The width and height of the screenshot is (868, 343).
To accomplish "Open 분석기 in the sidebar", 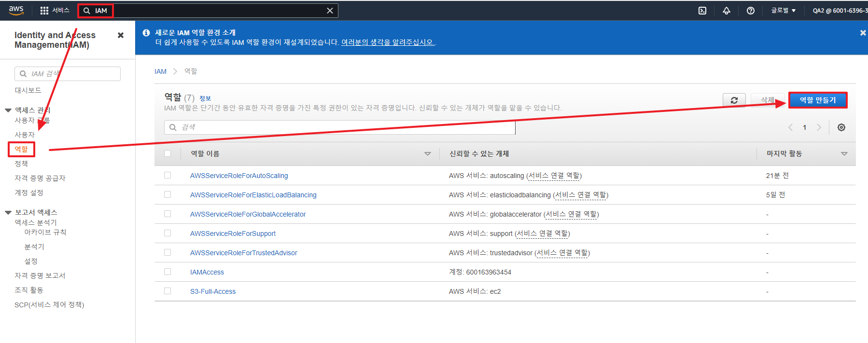I will coord(34,247).
